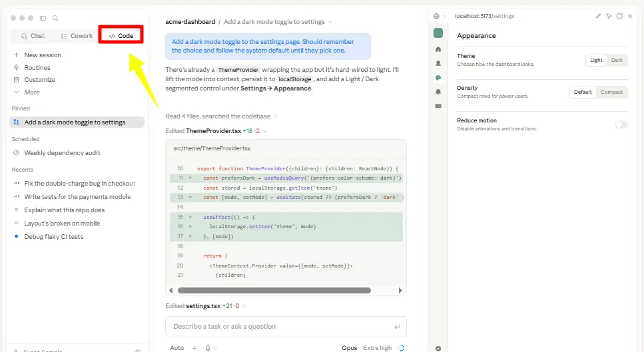The image size is (644, 352).
Task: Click the blue status dot beside Debug flaky CI tests
Action: [17, 236]
